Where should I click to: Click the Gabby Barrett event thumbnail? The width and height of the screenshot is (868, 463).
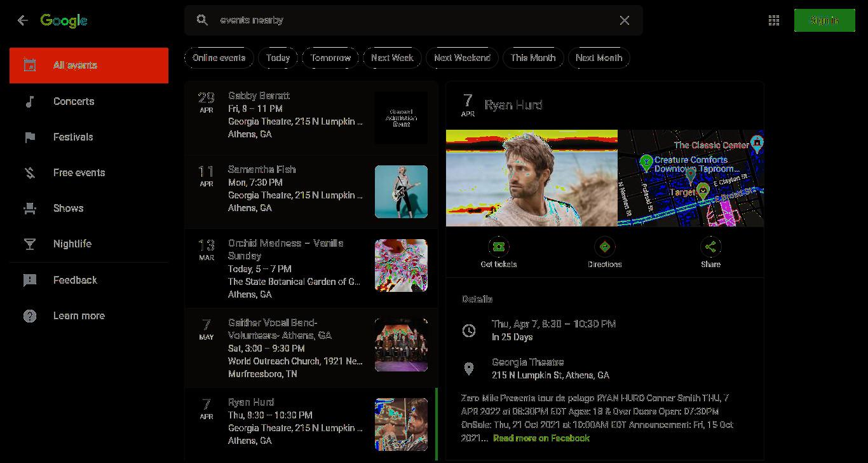pos(401,118)
